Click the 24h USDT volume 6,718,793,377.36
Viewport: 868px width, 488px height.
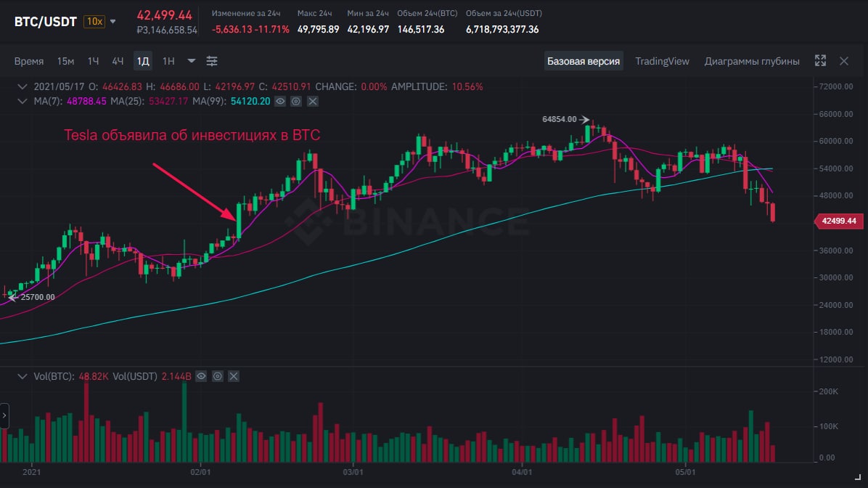(x=502, y=29)
